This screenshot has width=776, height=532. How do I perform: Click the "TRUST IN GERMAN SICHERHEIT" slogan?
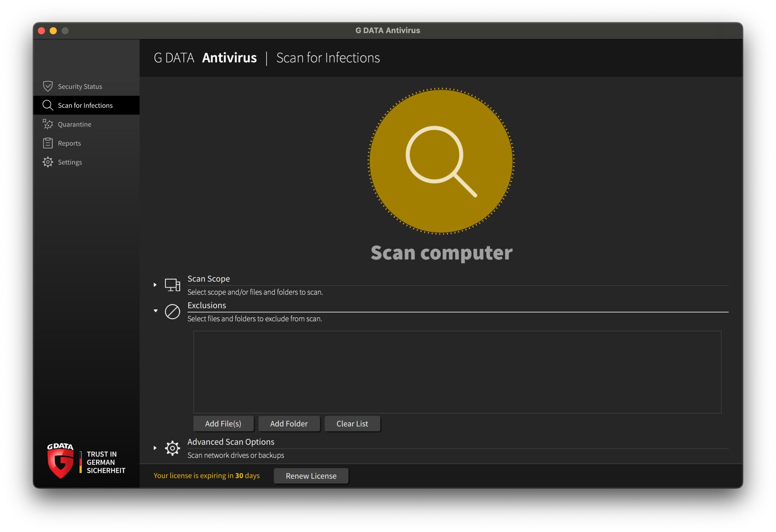106,463
